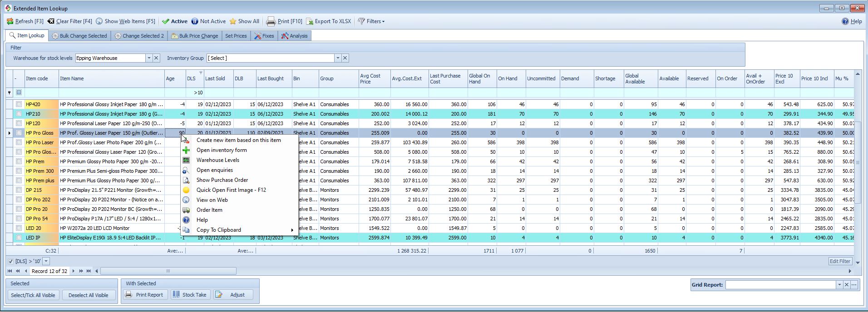The width and height of the screenshot is (868, 312).
Task: Tick the checkbox for row LED 20
Action: pos(19,228)
